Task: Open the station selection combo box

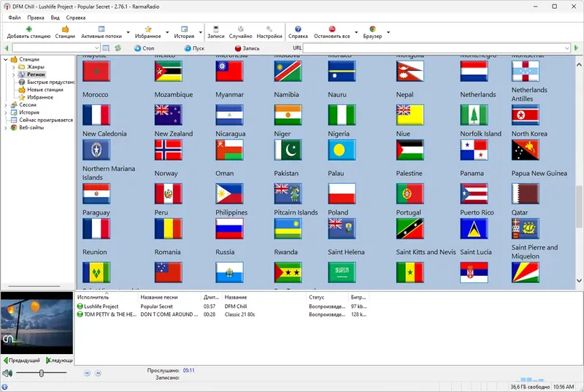Action: tap(56, 48)
